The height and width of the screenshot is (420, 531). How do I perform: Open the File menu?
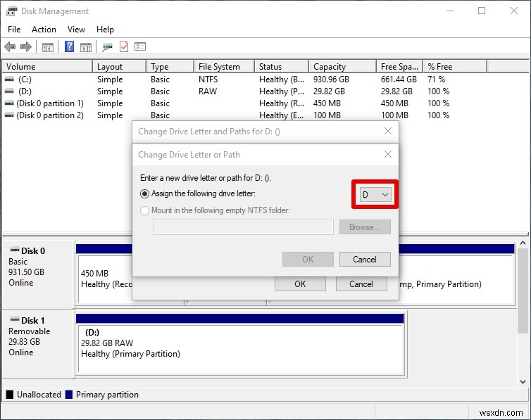point(14,30)
